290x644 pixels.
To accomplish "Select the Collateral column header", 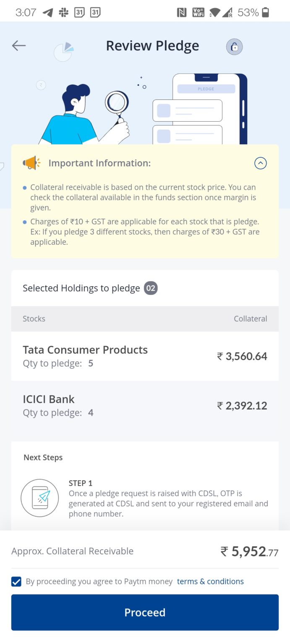I will click(251, 319).
